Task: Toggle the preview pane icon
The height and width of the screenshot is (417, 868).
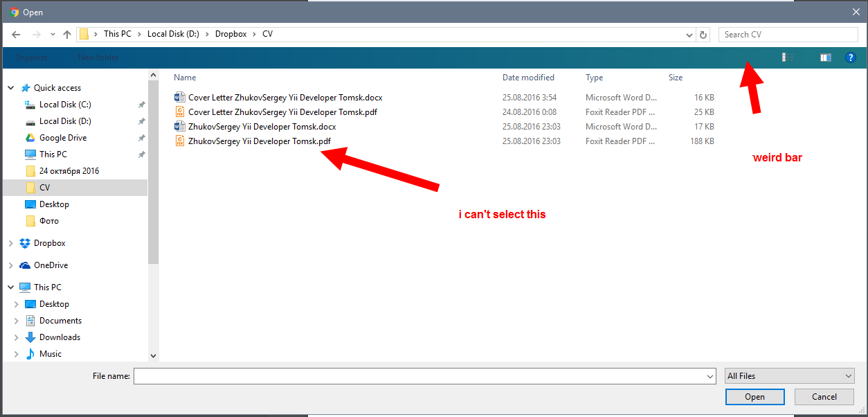Action: 825,57
